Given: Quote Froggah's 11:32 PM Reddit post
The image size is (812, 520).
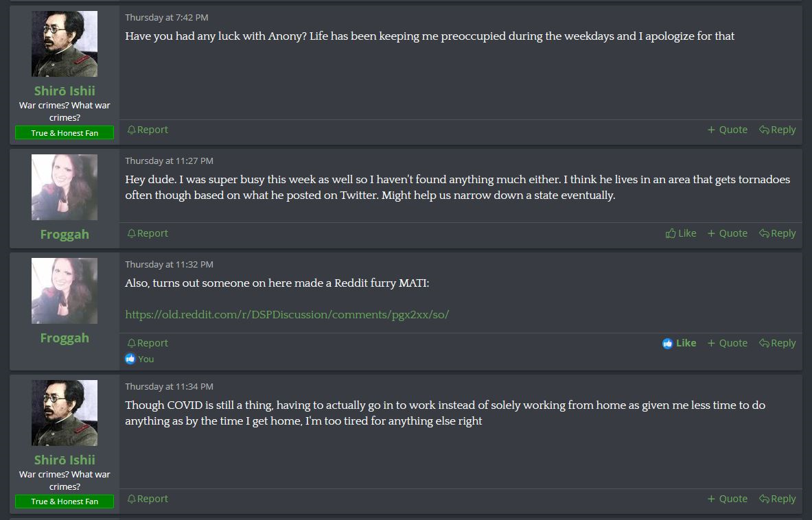Looking at the screenshot, I should [x=728, y=343].
